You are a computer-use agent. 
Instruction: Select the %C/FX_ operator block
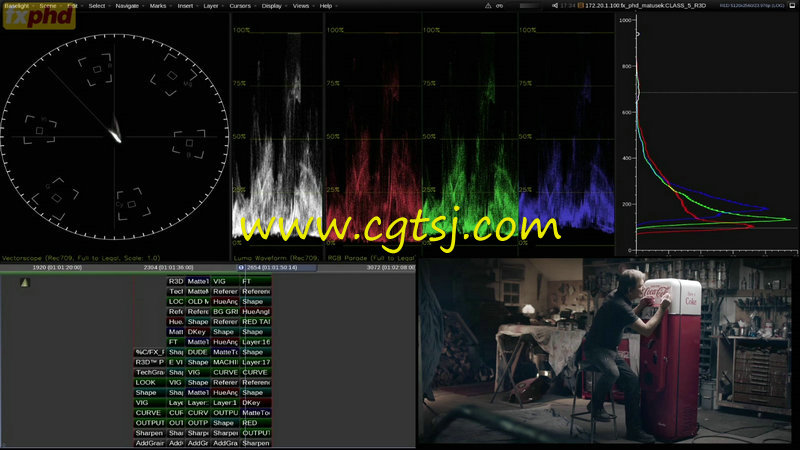point(150,352)
